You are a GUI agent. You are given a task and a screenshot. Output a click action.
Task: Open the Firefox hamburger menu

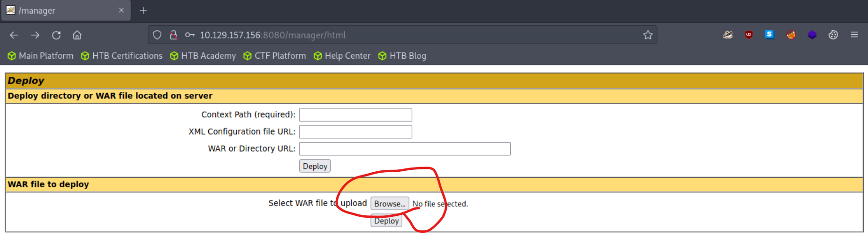[854, 35]
